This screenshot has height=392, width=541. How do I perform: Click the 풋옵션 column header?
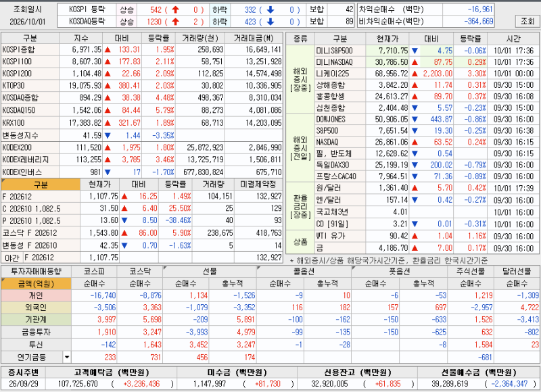(400, 272)
